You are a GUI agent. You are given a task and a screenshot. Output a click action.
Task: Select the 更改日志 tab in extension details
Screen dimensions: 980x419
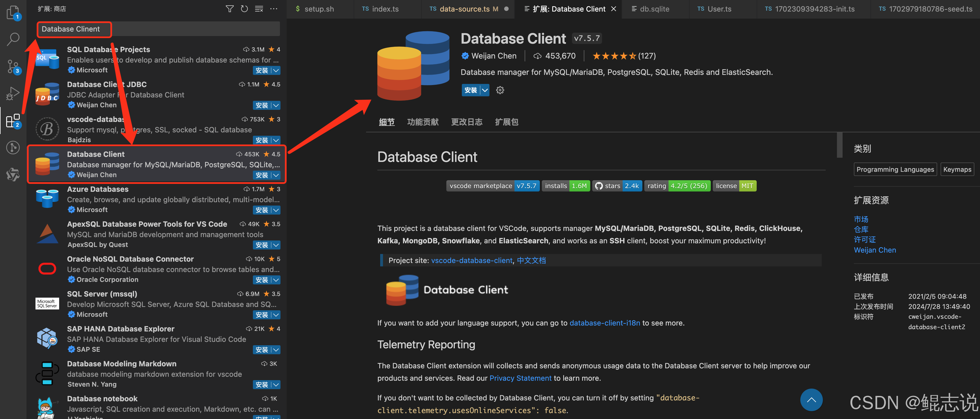tap(466, 122)
